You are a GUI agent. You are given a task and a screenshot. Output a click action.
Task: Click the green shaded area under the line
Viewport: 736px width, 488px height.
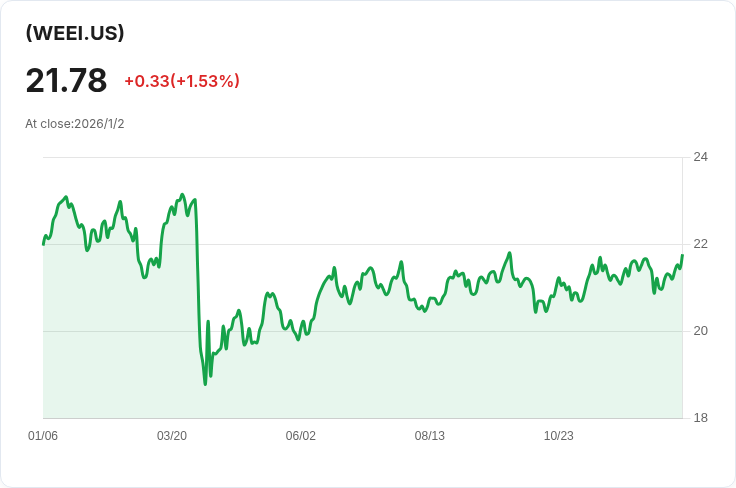(400, 370)
